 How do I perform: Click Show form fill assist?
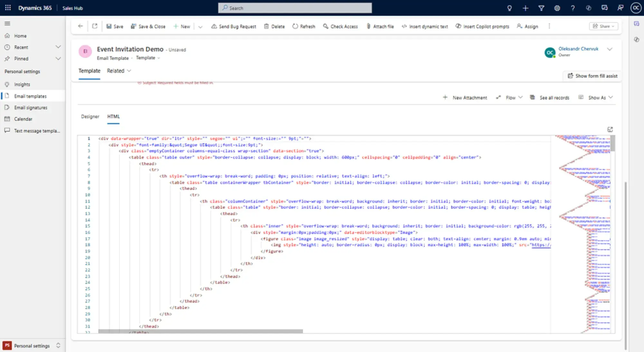click(x=592, y=76)
